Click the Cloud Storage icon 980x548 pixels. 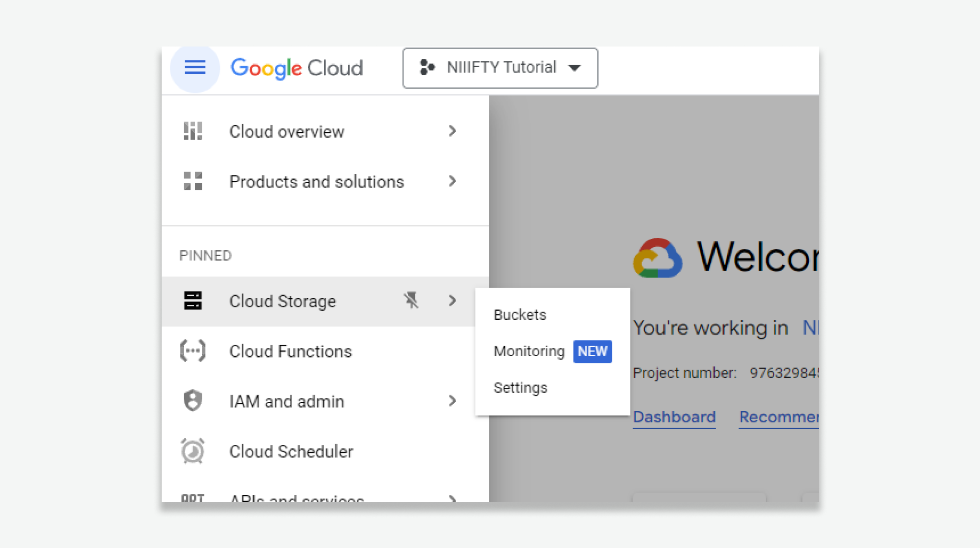[193, 301]
